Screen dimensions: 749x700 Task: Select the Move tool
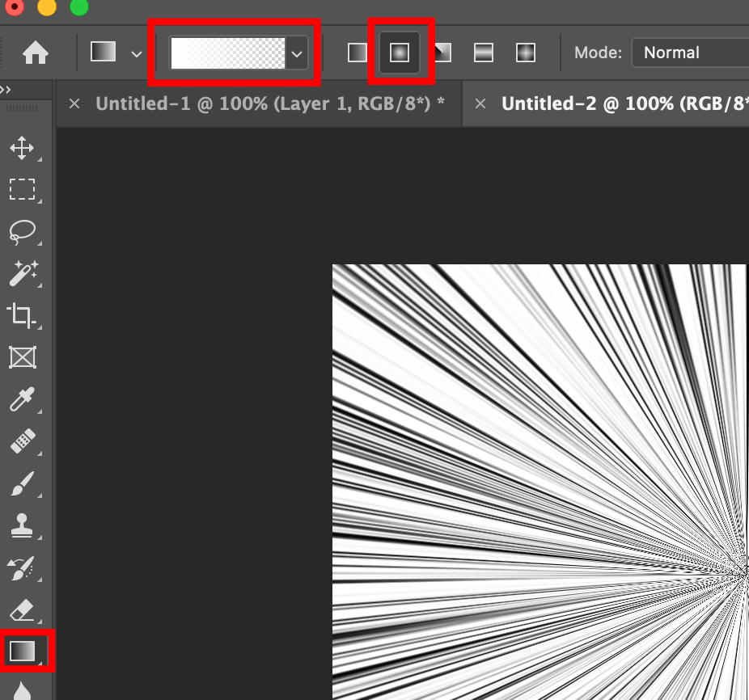click(x=22, y=148)
